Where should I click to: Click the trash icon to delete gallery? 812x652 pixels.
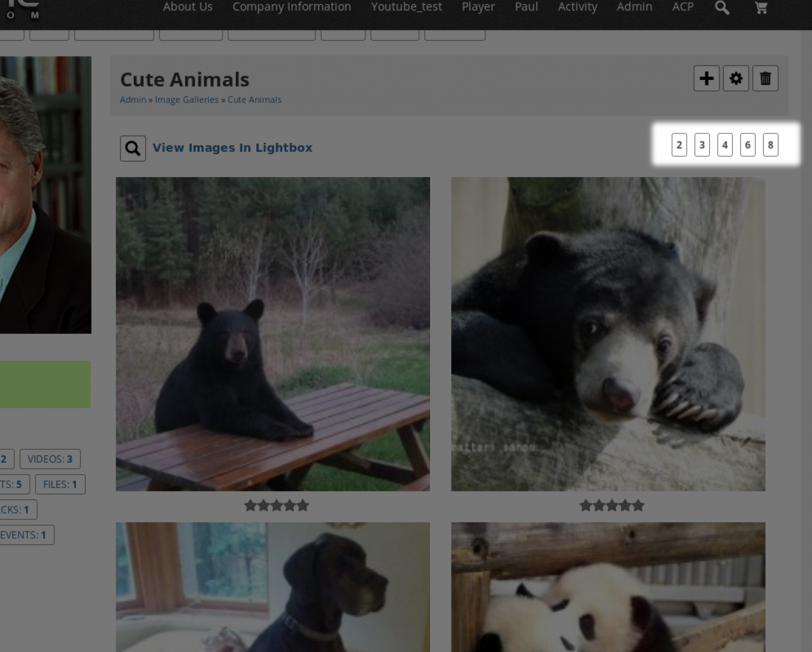point(765,79)
